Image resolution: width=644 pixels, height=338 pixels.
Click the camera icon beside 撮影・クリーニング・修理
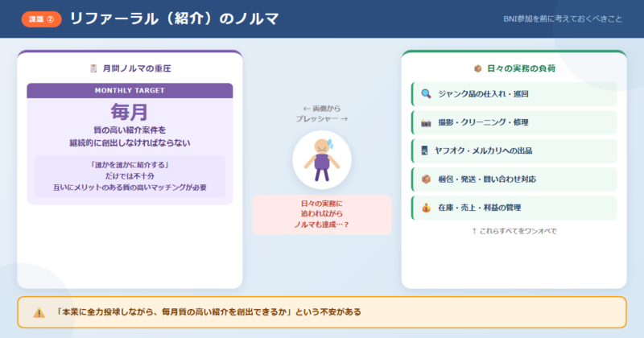click(426, 122)
